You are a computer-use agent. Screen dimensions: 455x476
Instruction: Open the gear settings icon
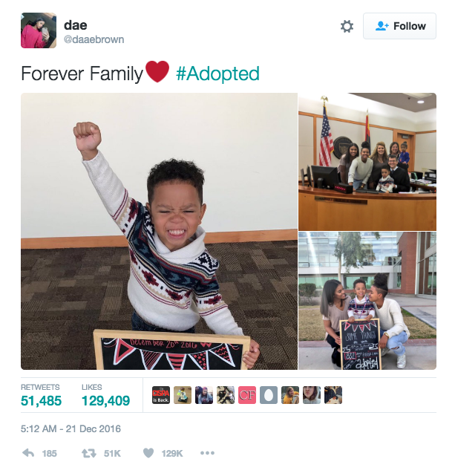pos(347,27)
